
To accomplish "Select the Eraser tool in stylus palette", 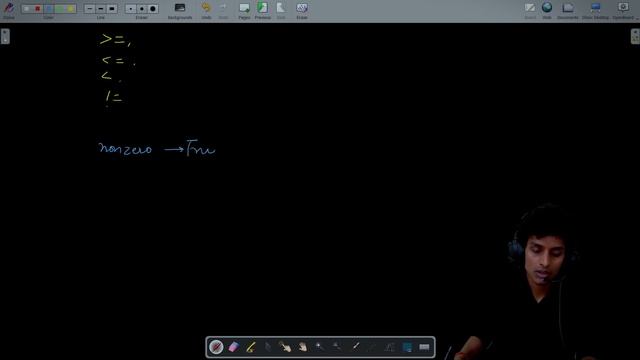I will tap(233, 347).
